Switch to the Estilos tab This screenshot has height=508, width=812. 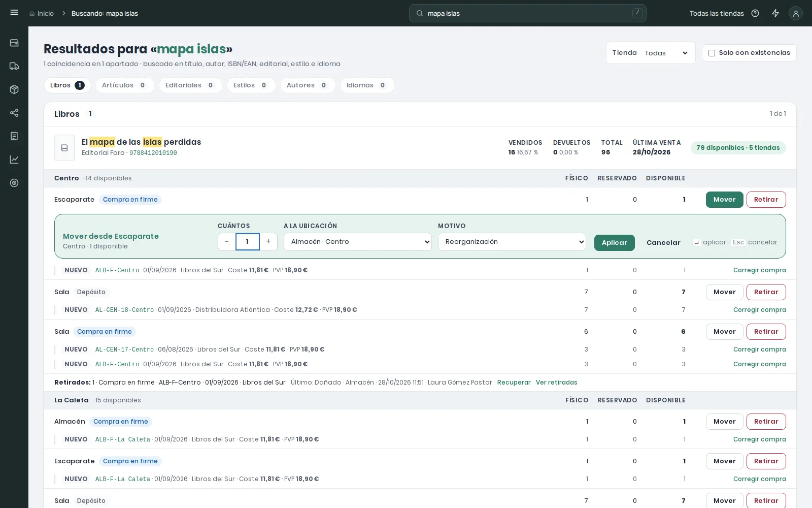[251, 85]
